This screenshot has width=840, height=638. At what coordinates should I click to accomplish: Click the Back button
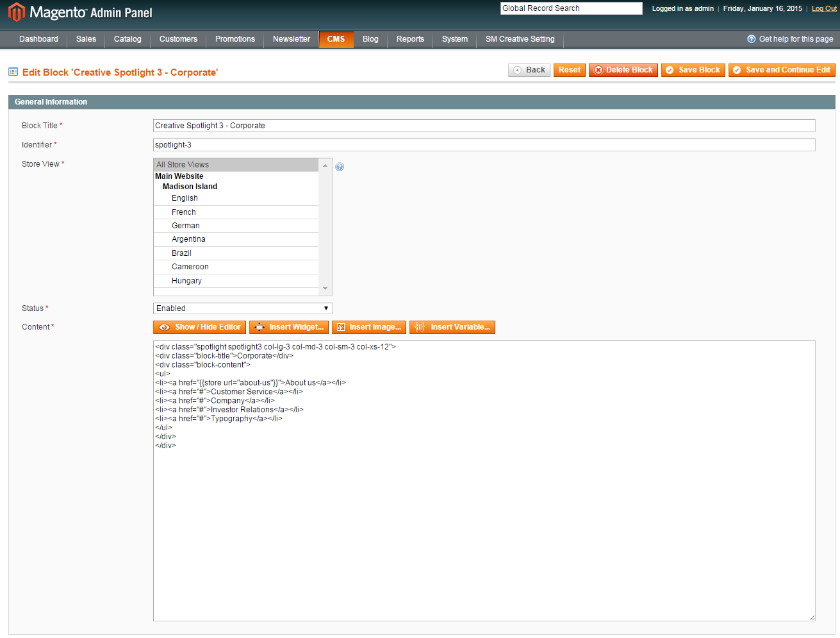point(529,70)
